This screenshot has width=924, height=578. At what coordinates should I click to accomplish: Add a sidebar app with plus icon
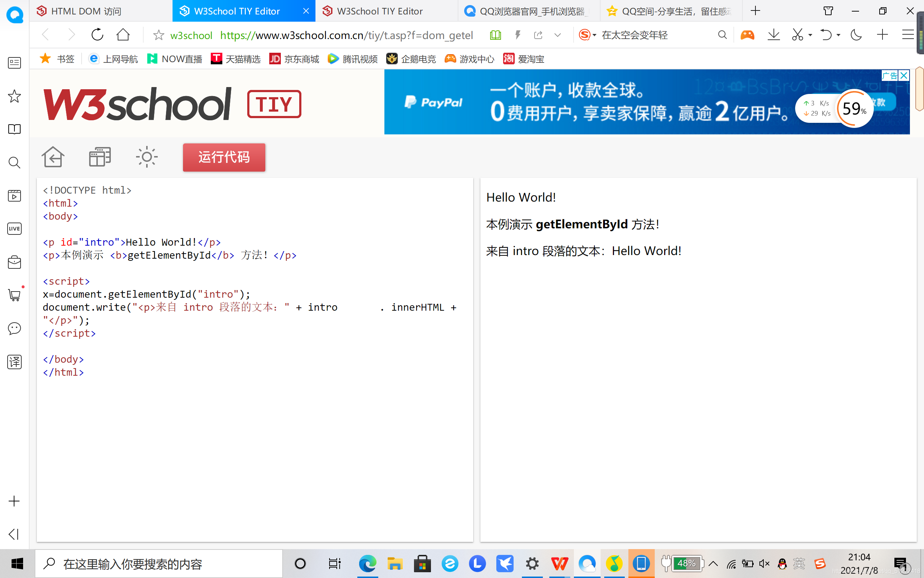point(14,501)
